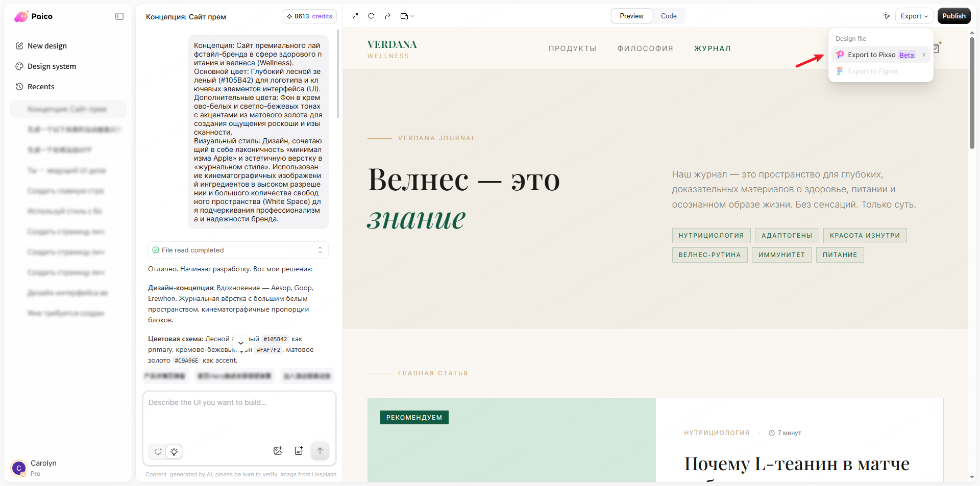Click the Figma logo icon in export menu
Image resolution: width=980 pixels, height=486 pixels.
click(x=840, y=71)
